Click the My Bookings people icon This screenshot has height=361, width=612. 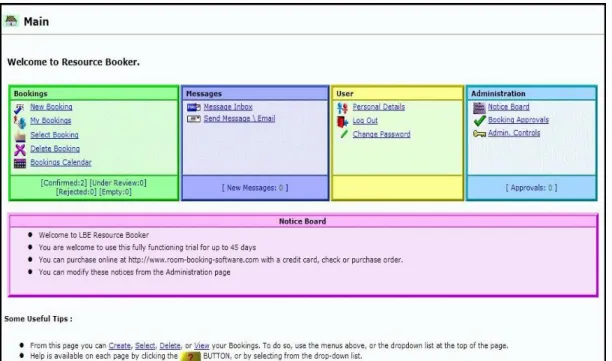pyautogui.click(x=20, y=122)
